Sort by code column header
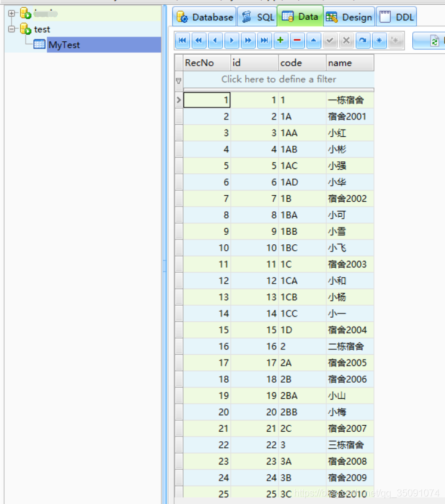The image size is (445, 504). click(x=302, y=63)
